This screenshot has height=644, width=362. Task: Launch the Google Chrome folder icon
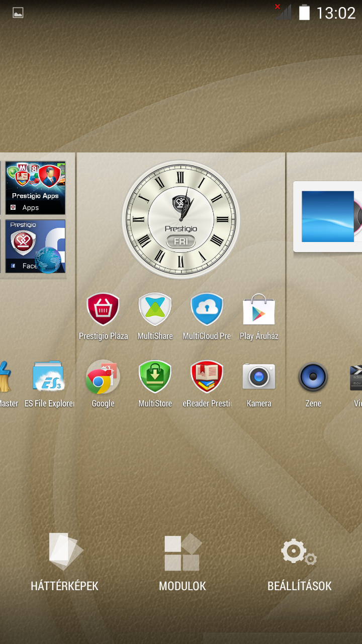click(x=103, y=383)
